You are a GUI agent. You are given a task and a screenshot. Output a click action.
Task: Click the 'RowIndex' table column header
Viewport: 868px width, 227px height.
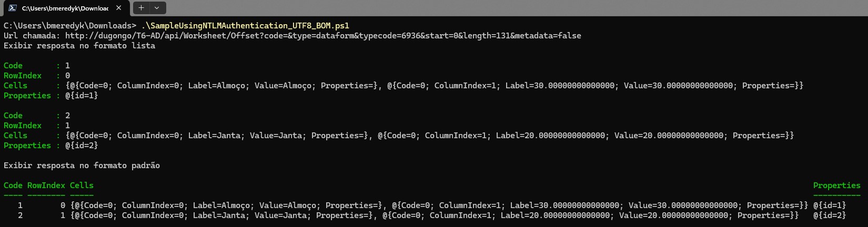click(46, 185)
